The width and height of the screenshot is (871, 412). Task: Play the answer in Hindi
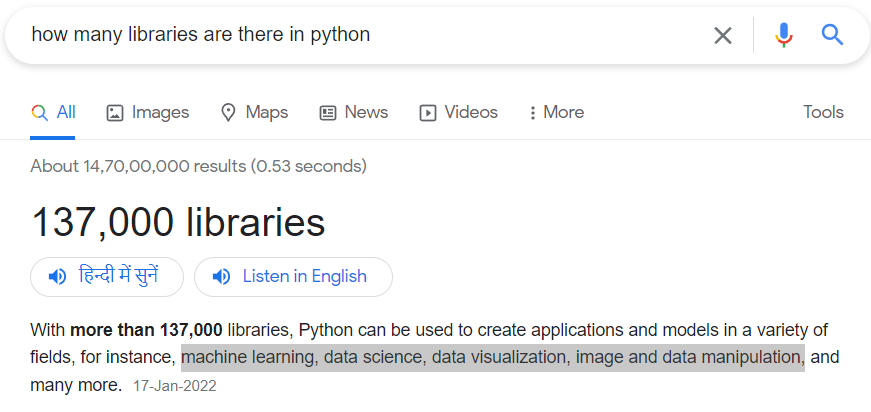(107, 277)
